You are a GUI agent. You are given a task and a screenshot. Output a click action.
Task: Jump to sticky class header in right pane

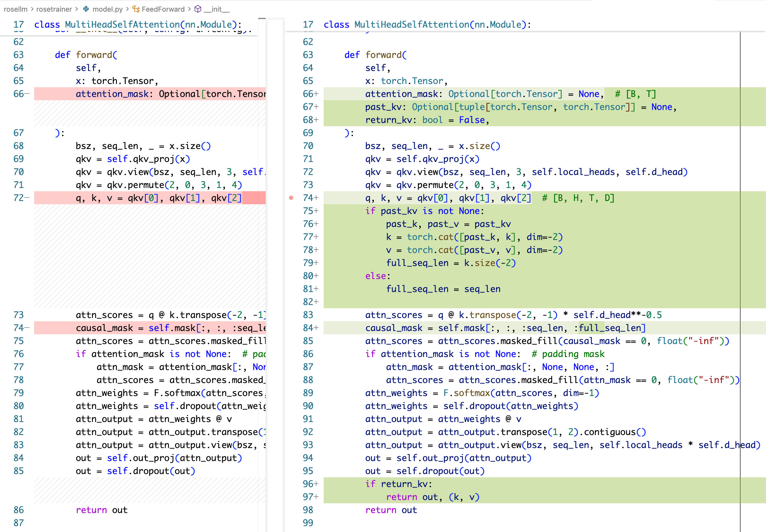pyautogui.click(x=427, y=25)
